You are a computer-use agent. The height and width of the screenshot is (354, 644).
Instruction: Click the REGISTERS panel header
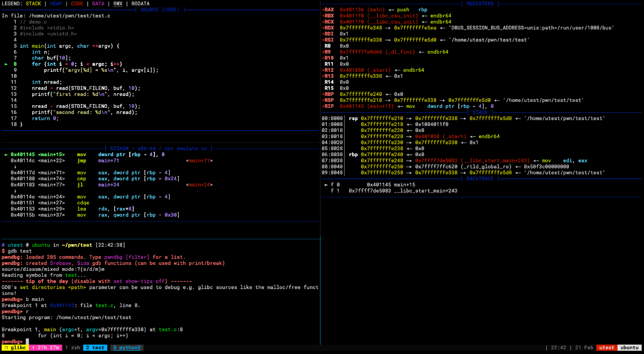pyautogui.click(x=481, y=3)
